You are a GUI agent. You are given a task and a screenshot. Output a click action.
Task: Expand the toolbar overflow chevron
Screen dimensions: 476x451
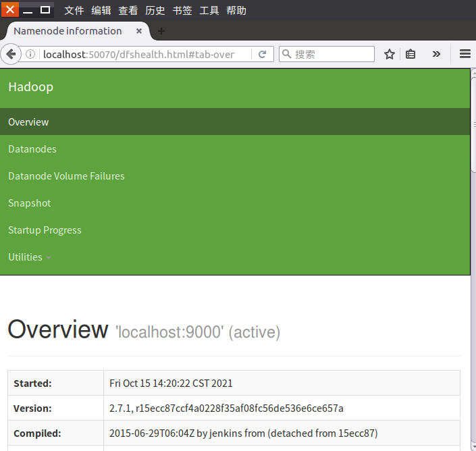click(x=436, y=54)
